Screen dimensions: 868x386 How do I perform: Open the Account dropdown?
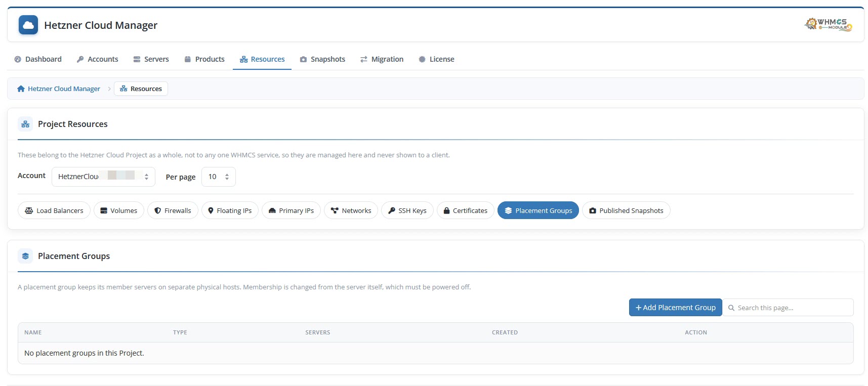[x=103, y=177]
